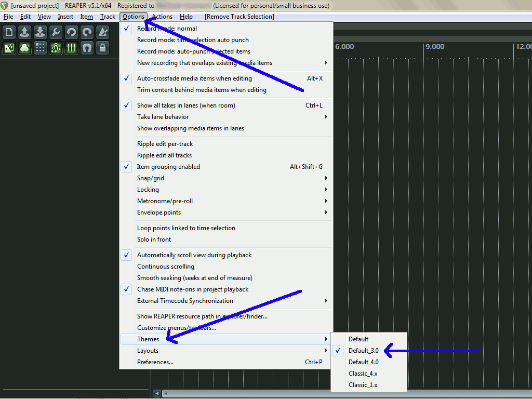Image resolution: width=532 pixels, height=399 pixels.
Task: Enable Solo in front option
Action: point(226,240)
